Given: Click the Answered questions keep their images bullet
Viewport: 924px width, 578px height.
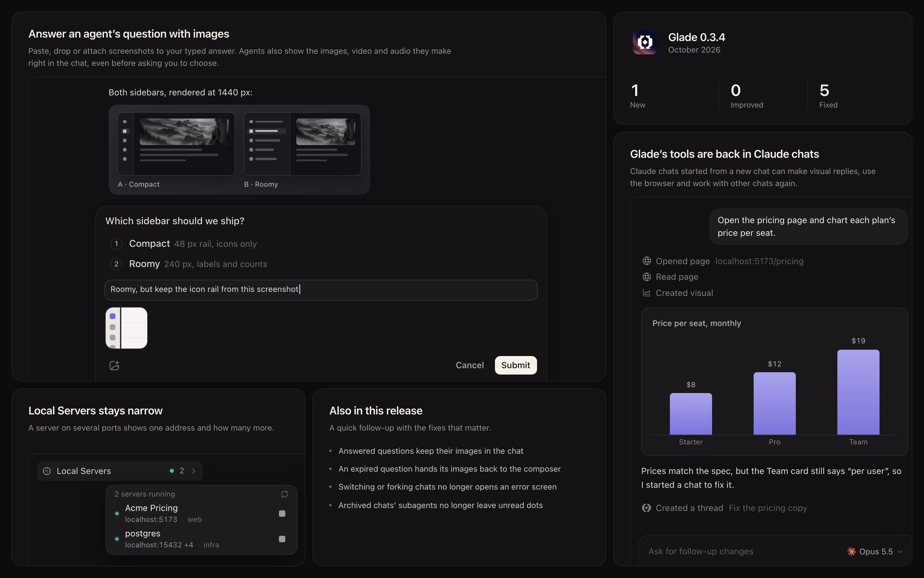Looking at the screenshot, I should click(431, 451).
